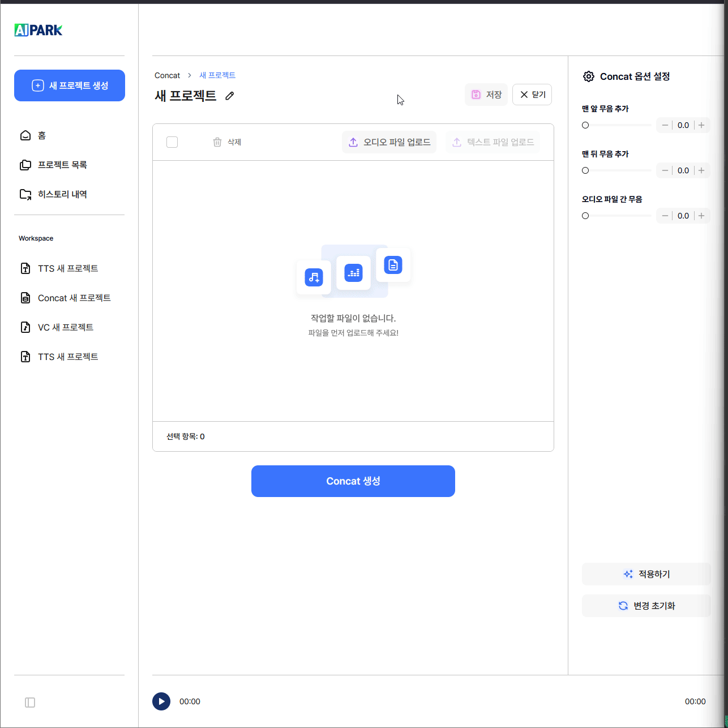Click 오디오 파일 업로드 to upload audio
The height and width of the screenshot is (728, 728).
(389, 142)
